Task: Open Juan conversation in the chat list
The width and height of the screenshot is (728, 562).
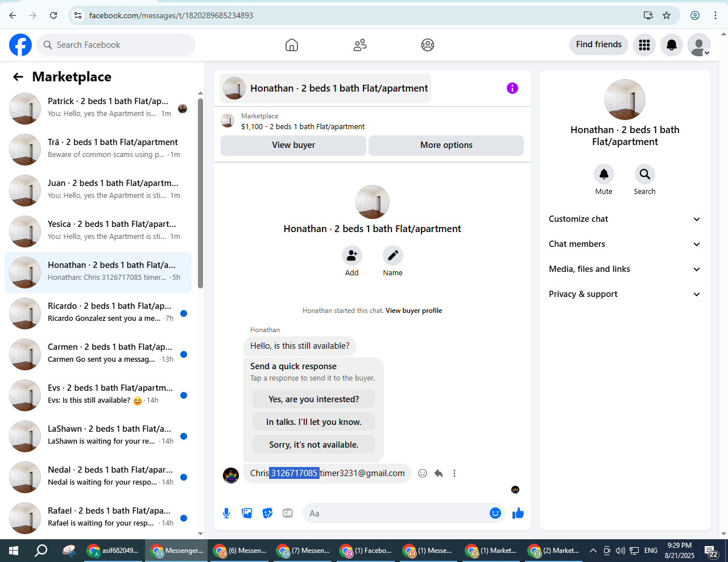Action: [98, 191]
